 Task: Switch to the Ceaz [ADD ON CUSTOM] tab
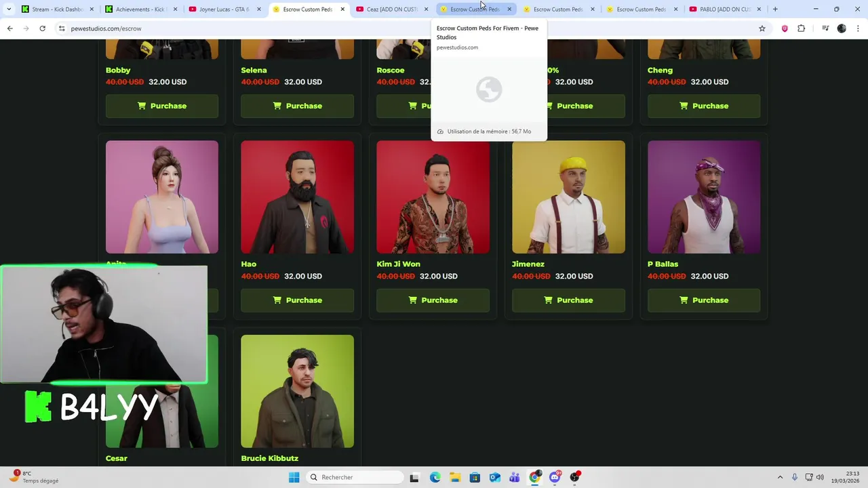tap(392, 9)
